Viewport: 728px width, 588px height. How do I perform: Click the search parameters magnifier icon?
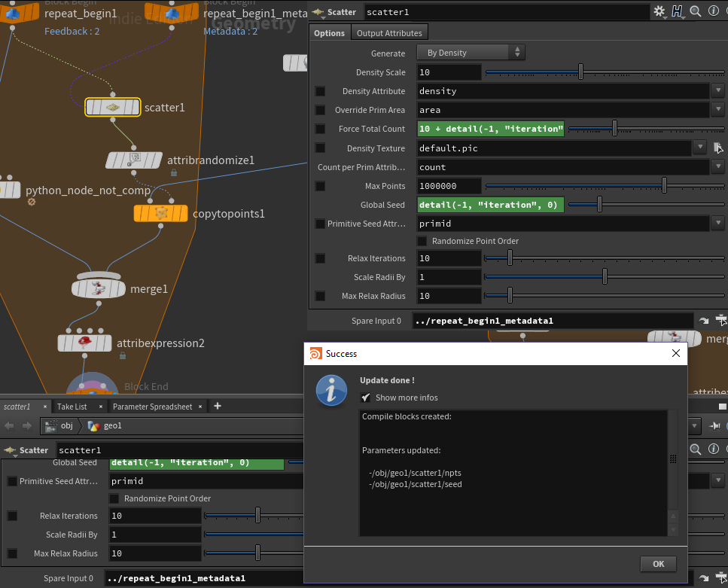click(695, 11)
